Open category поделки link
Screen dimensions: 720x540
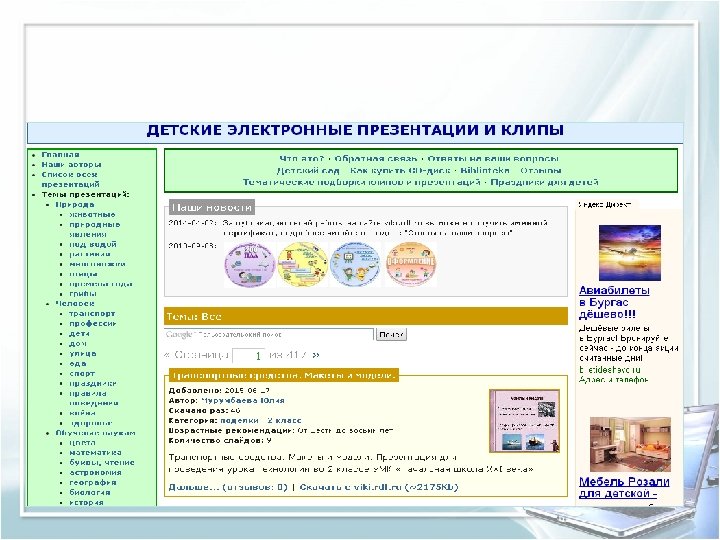(x=239, y=421)
